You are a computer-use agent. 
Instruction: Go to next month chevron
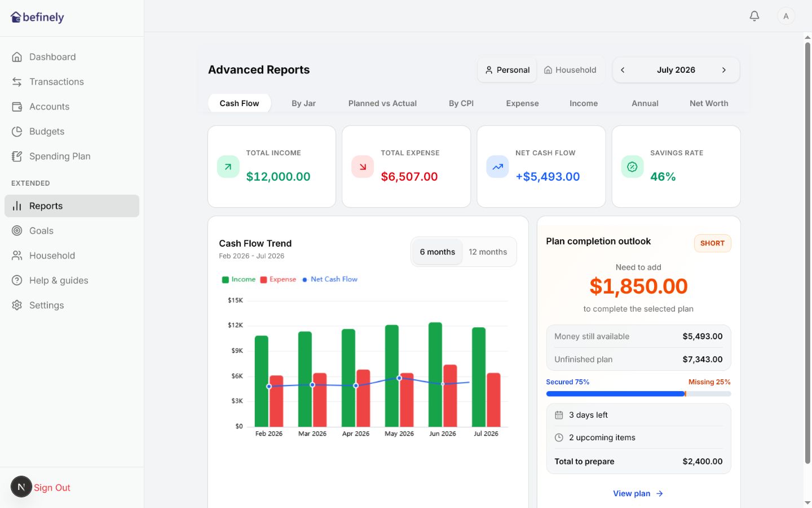point(724,70)
